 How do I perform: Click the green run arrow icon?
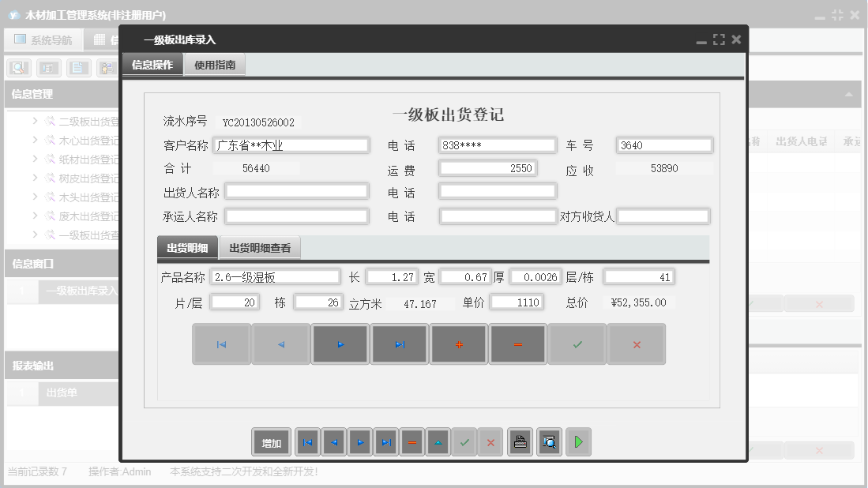click(x=578, y=441)
